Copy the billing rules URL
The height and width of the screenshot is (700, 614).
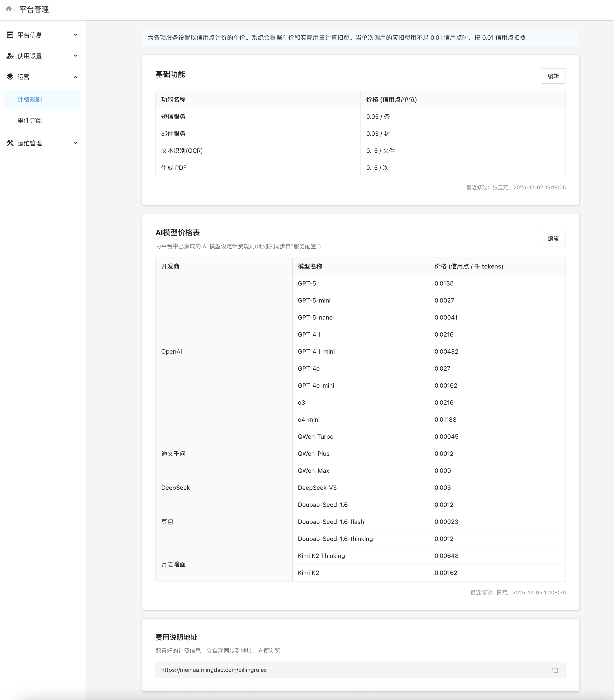click(x=555, y=670)
